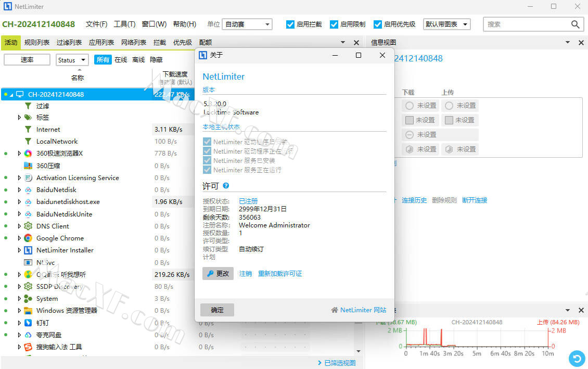Click the Internet filter funnel icon

pos(28,130)
